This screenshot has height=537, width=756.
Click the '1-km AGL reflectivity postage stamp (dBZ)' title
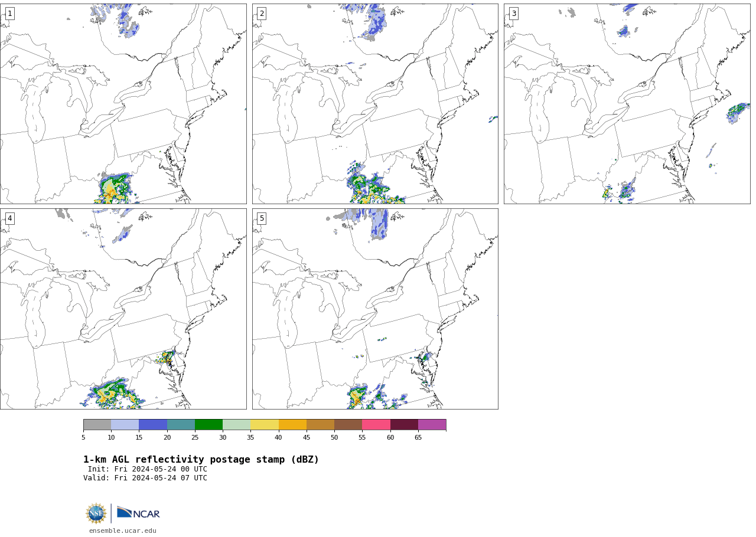201,460
